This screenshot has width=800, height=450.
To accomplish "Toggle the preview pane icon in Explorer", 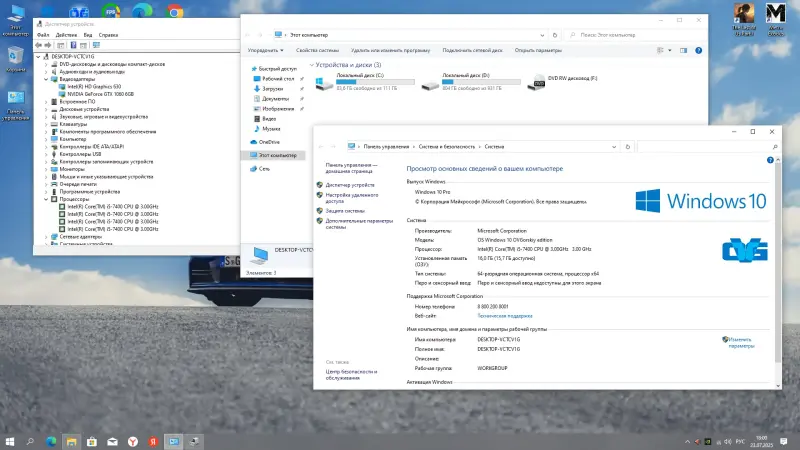I will pos(683,51).
